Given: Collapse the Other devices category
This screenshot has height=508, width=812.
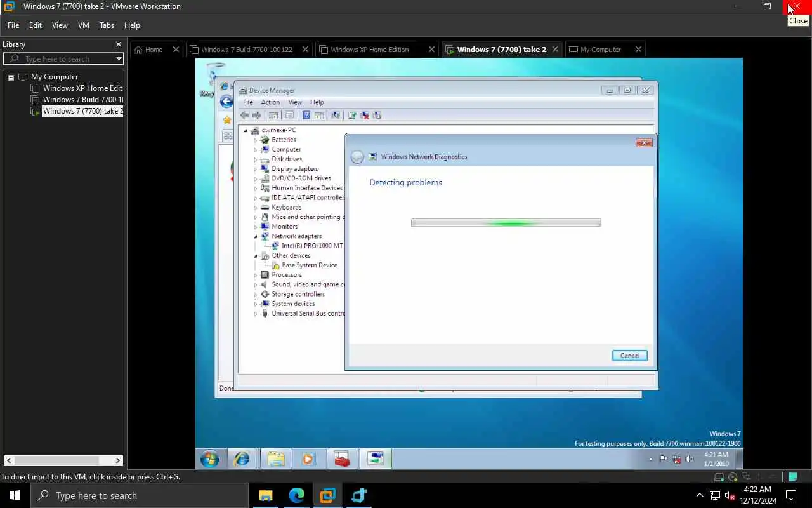Looking at the screenshot, I should pyautogui.click(x=256, y=256).
